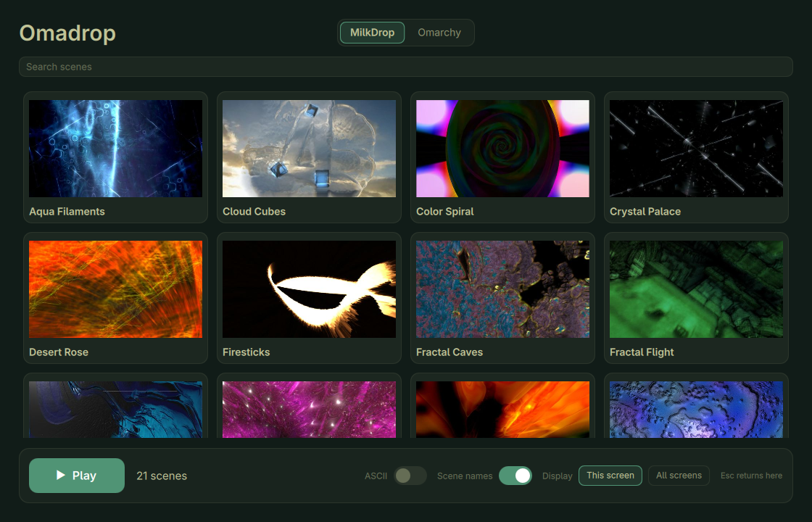Select the Aqua Filaments scene thumbnail
Image resolution: width=812 pixels, height=522 pixels.
tap(115, 149)
